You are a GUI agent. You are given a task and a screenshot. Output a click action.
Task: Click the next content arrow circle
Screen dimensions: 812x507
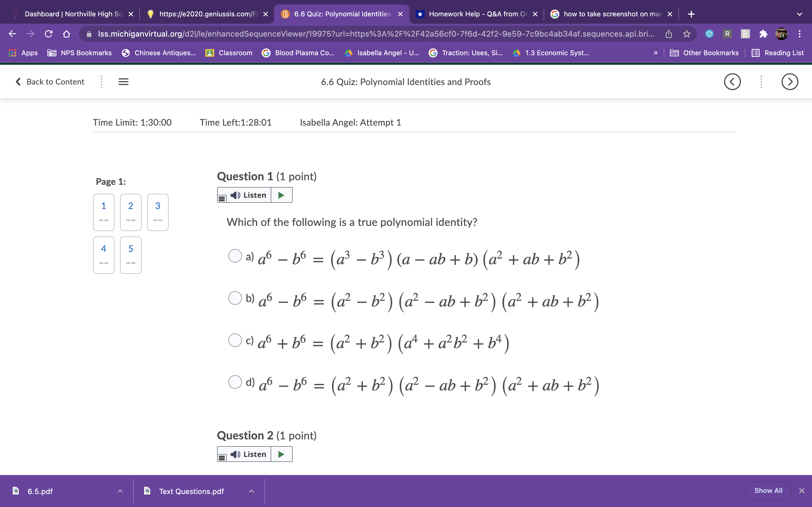(789, 82)
